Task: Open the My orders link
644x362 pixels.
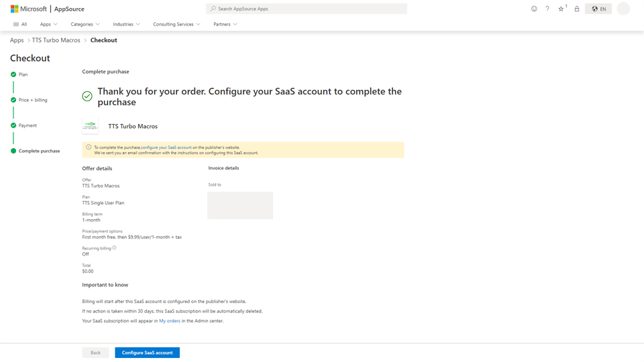Action: point(170,321)
